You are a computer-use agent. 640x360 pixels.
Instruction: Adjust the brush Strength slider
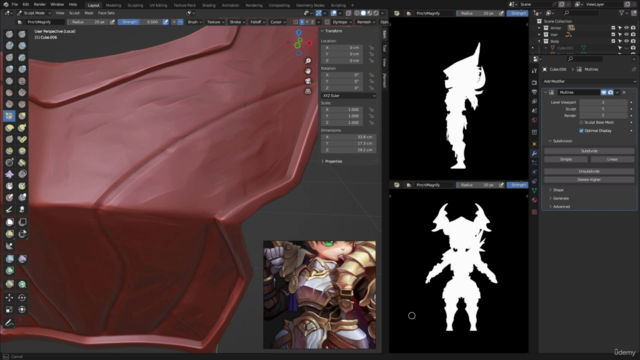click(x=140, y=22)
